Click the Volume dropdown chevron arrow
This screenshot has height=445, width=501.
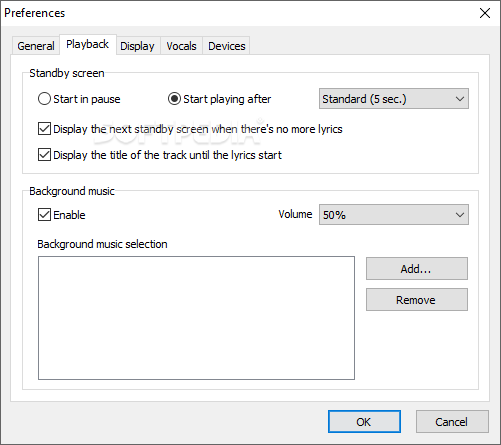click(460, 215)
